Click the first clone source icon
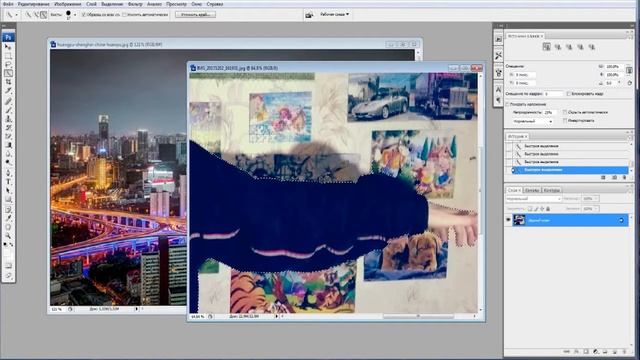 [547, 47]
